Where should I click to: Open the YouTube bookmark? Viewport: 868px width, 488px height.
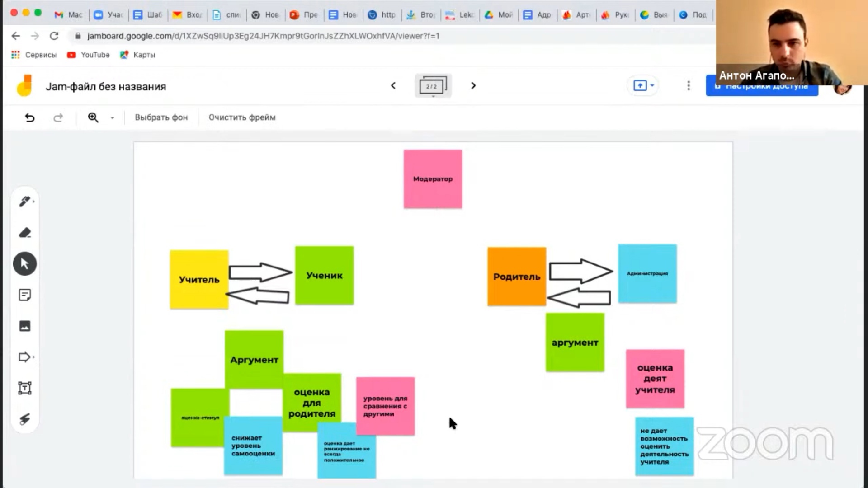pyautogui.click(x=89, y=55)
